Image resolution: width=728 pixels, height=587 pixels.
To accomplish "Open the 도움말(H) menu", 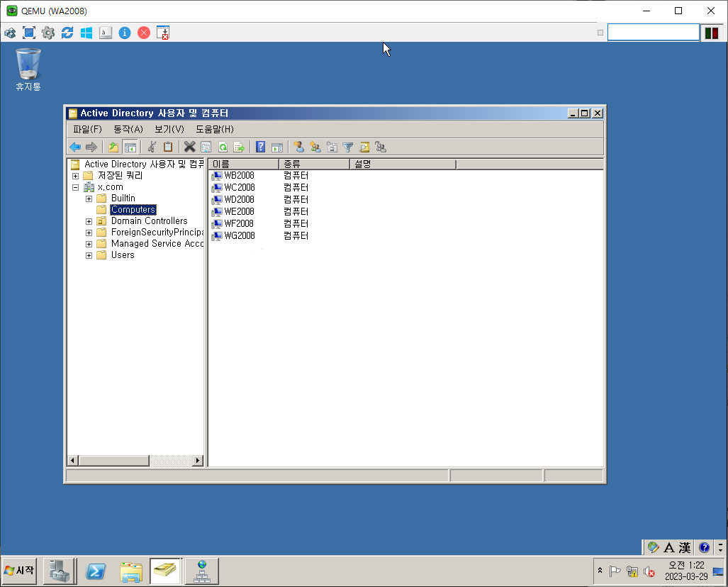I will [215, 129].
